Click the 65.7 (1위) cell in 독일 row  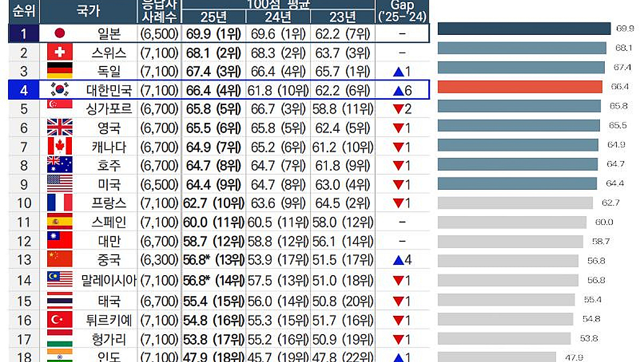click(342, 71)
